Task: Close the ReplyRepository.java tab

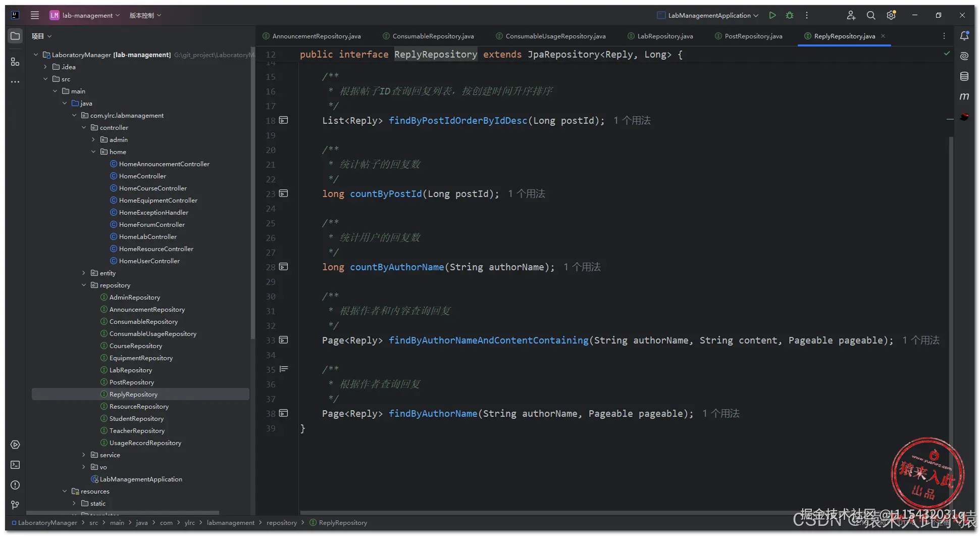Action: [x=883, y=36]
